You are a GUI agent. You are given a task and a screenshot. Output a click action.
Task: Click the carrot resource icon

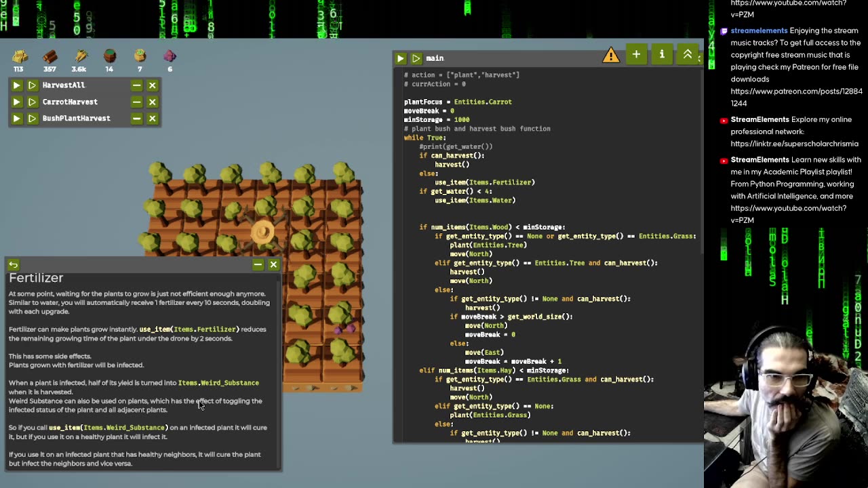pyautogui.click(x=81, y=56)
